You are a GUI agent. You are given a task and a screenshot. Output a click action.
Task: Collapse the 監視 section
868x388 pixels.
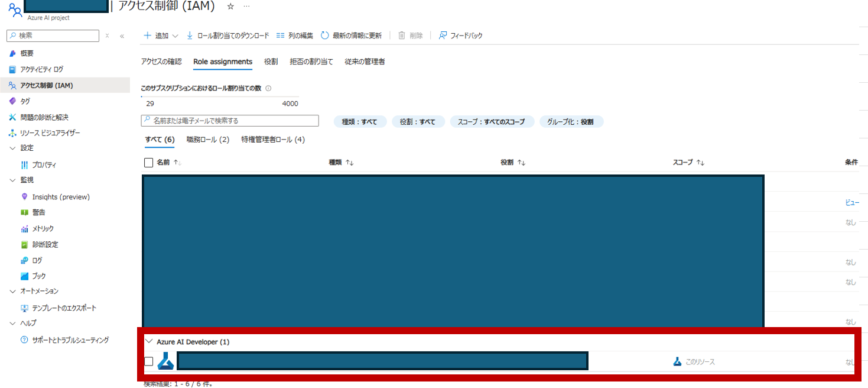(x=13, y=180)
